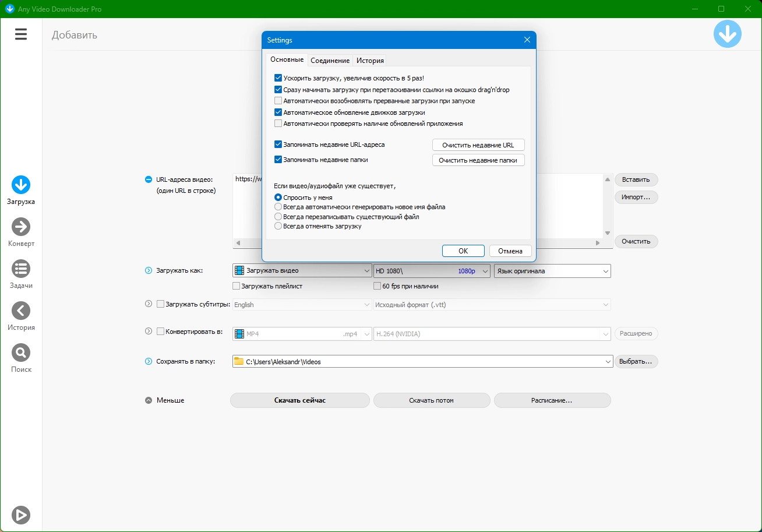Open the Задачи sidebar section

(21, 275)
